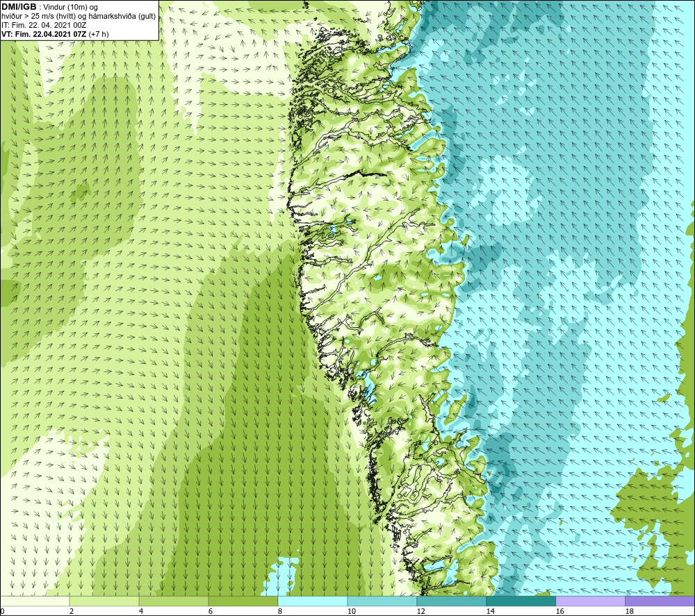Click the 8–10 m/s light cyan swatch
The width and height of the screenshot is (695, 616).
coord(313,601)
